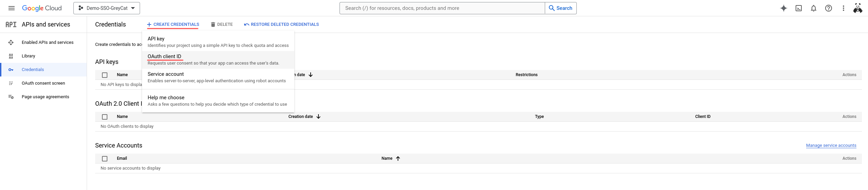This screenshot has width=868, height=190.
Task: Sort OAuth clients by Creation date arrow
Action: pyautogui.click(x=318, y=117)
